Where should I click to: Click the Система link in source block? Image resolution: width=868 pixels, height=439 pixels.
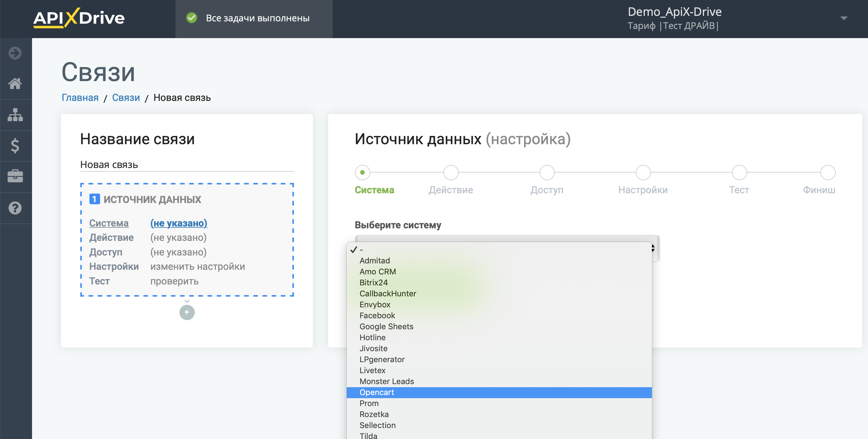[109, 223]
